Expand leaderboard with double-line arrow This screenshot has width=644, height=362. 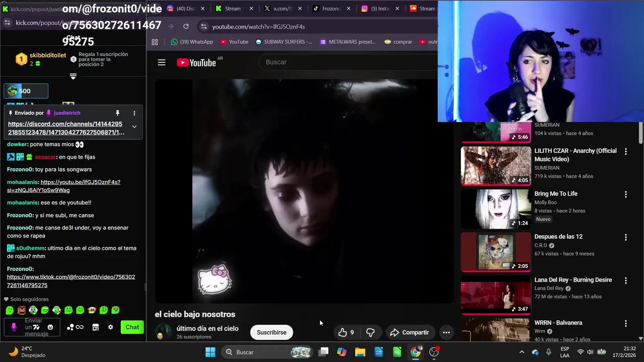pyautogui.click(x=73, y=76)
